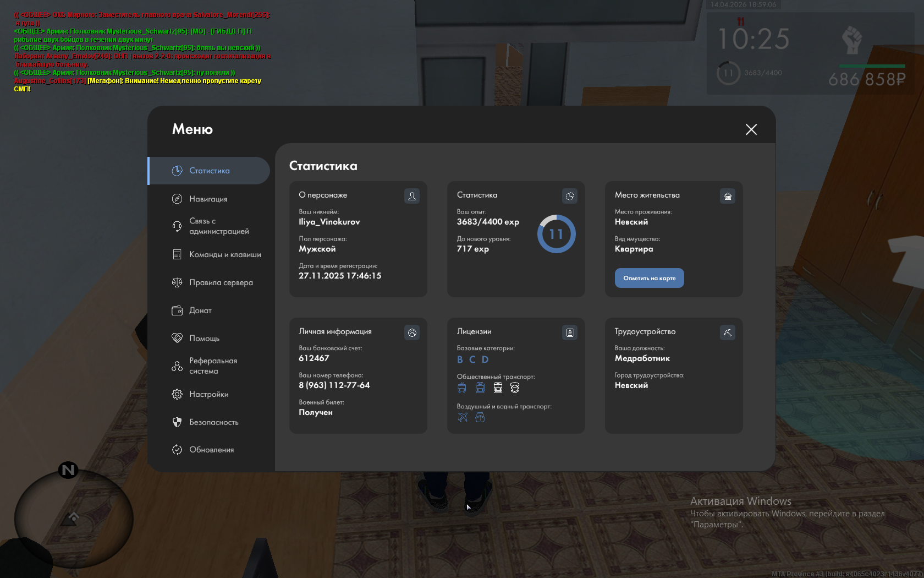Click the bus transport license icon
The image size is (924, 578).
(462, 388)
